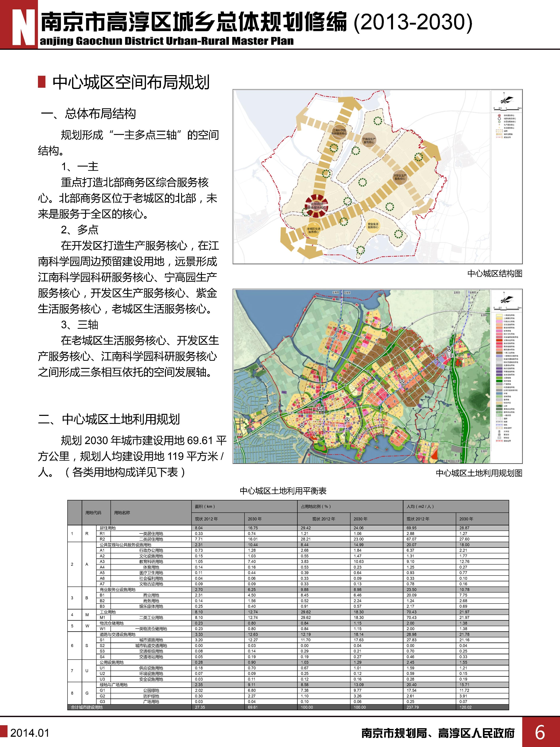Click the G1 row label 公园绿地
The height and width of the screenshot is (747, 560).
[x=151, y=690]
